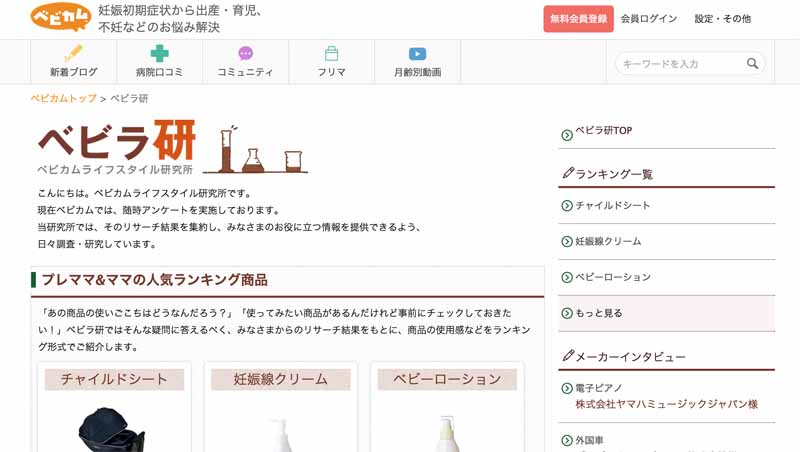The image size is (800, 452).
Task: Click pencil icon beside メーカーインタビュー heading
Action: pyautogui.click(x=568, y=356)
